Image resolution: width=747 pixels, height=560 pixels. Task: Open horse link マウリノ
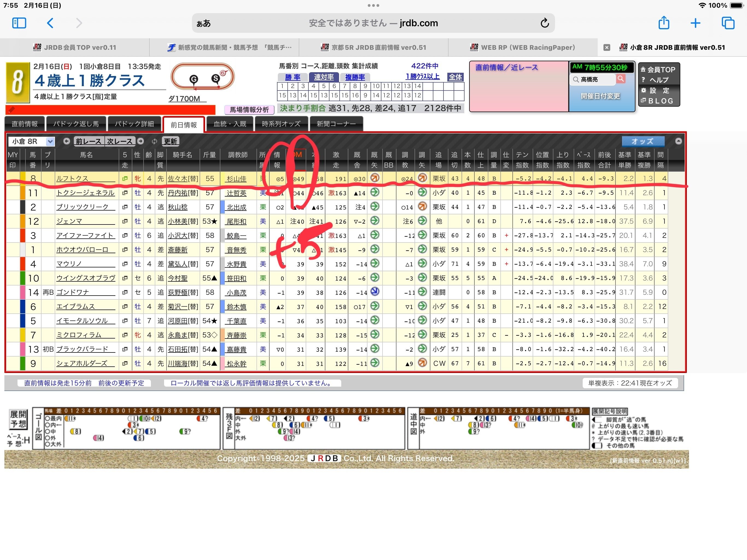85,264
